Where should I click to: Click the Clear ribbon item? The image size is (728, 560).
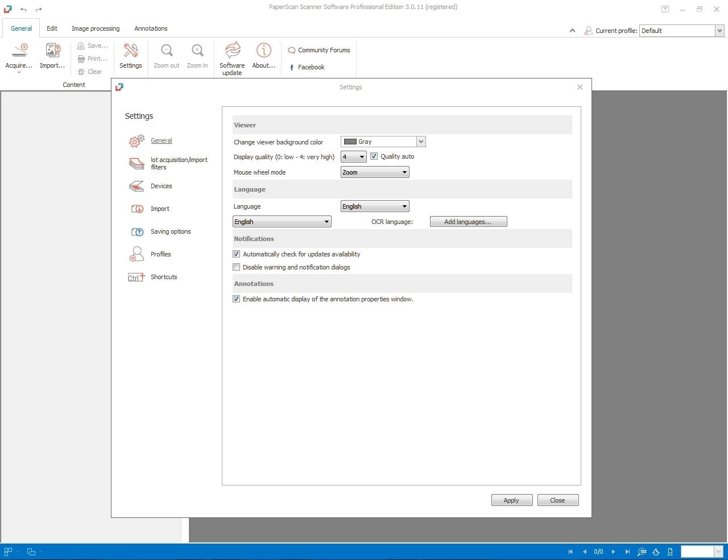click(90, 72)
